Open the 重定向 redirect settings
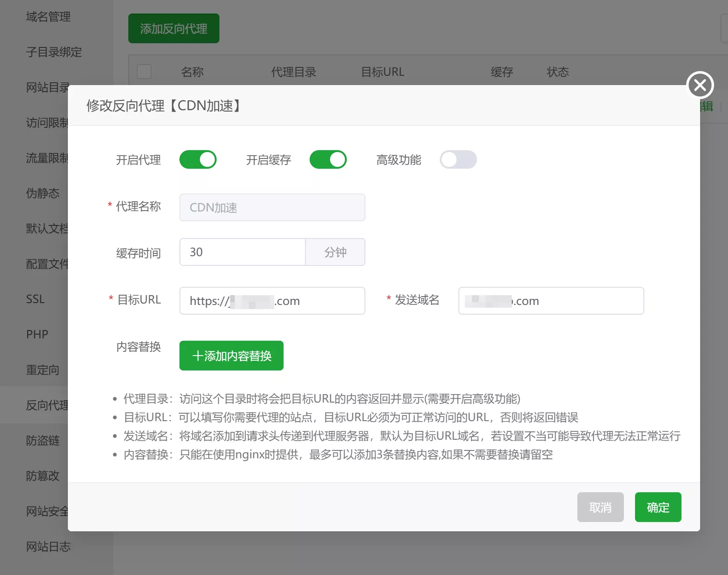The image size is (728, 575). coord(42,370)
